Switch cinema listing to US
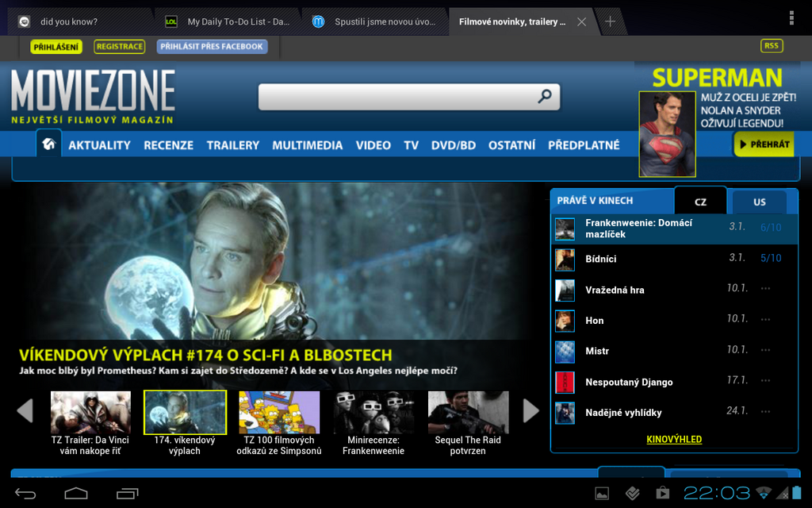 (x=759, y=202)
